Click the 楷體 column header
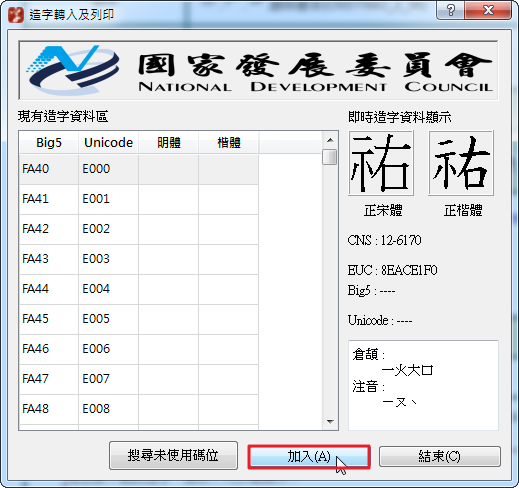 pyautogui.click(x=229, y=143)
